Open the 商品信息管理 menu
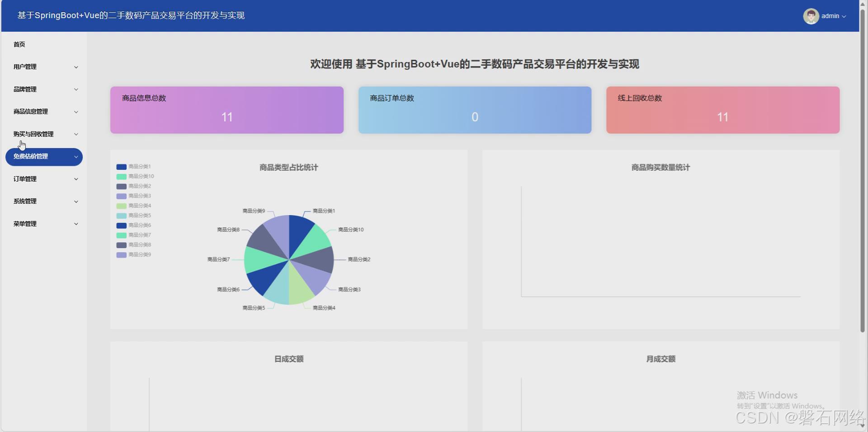Image resolution: width=868 pixels, height=432 pixels. 44,112
